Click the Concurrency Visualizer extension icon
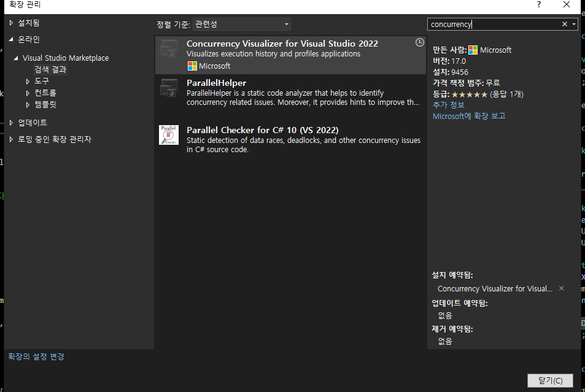Viewport: 585px width, 392px height. tap(169, 49)
